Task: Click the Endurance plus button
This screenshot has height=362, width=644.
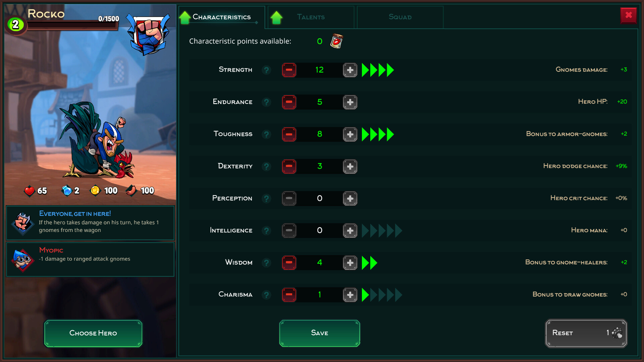Action: [x=350, y=102]
